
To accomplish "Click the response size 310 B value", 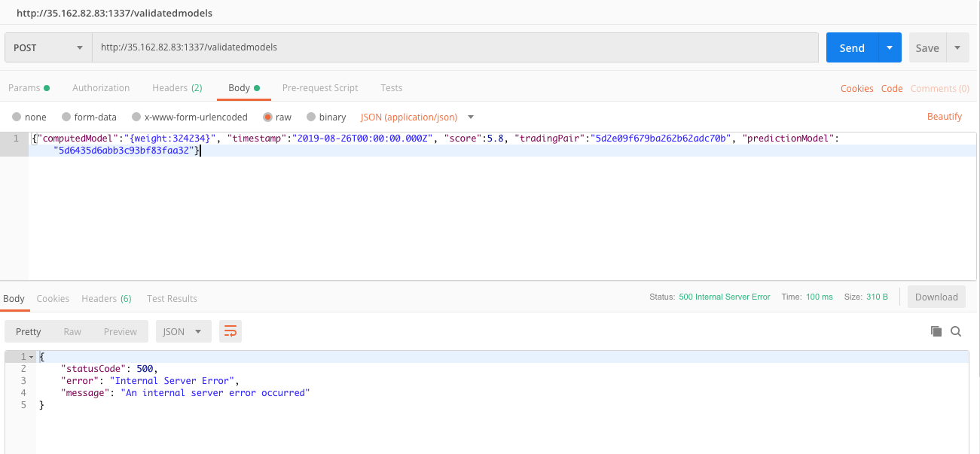I will coord(877,297).
